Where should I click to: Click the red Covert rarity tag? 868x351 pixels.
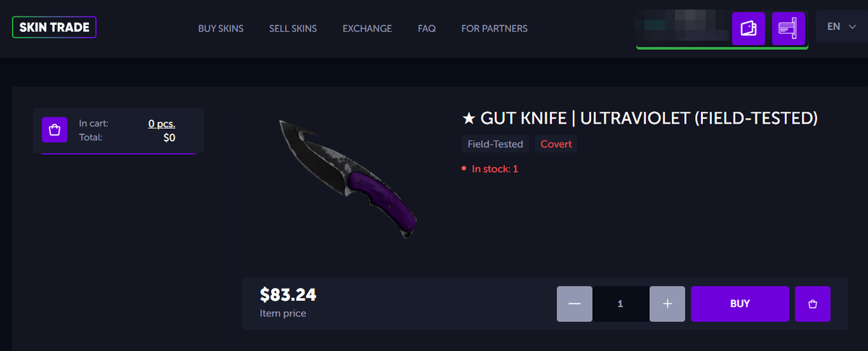point(556,144)
